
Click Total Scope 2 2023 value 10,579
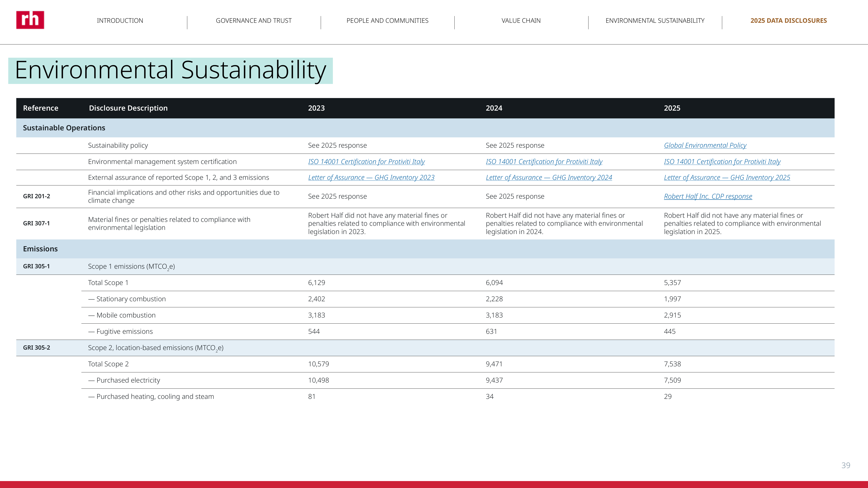pyautogui.click(x=318, y=364)
